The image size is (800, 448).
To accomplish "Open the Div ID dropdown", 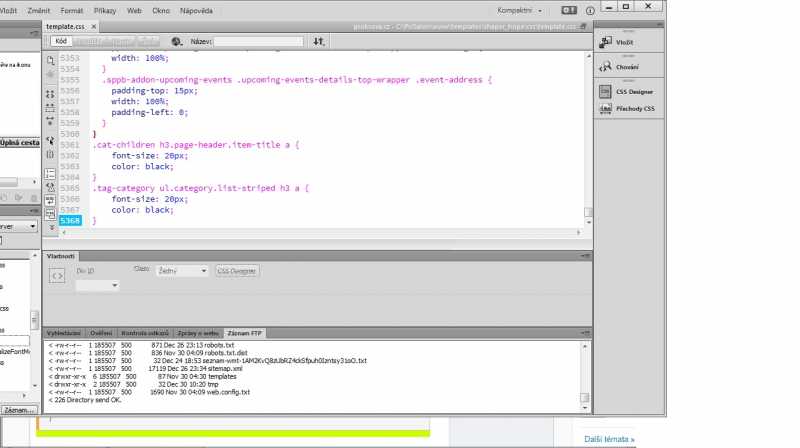I will [x=98, y=285].
